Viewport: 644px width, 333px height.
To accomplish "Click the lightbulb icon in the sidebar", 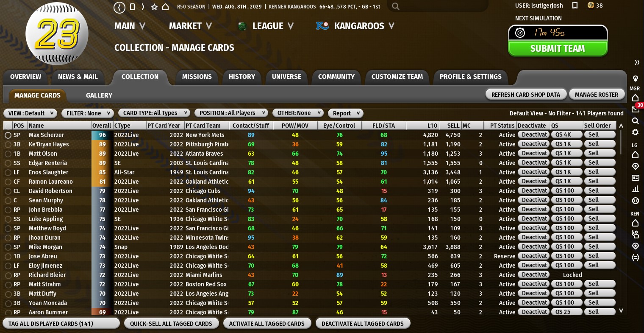I will 635,79.
